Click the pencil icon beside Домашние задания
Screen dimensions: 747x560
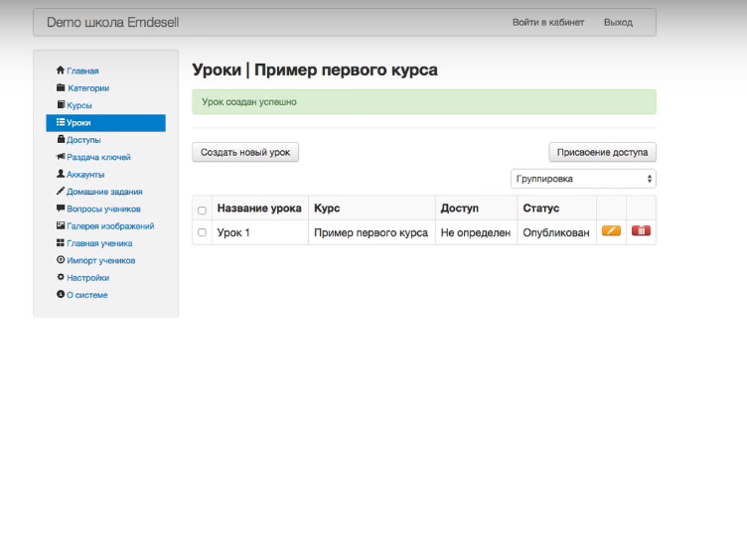pos(61,191)
